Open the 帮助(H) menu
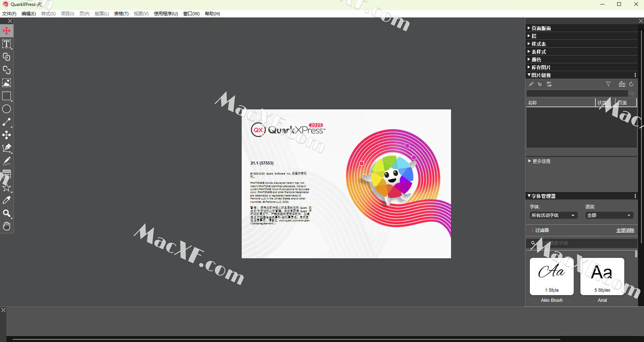644x342 pixels. point(212,14)
